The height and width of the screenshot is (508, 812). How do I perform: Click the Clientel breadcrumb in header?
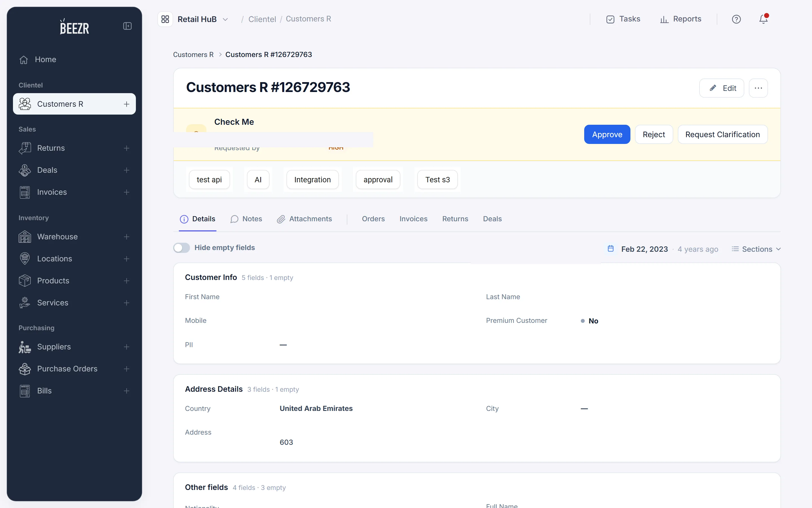click(262, 19)
